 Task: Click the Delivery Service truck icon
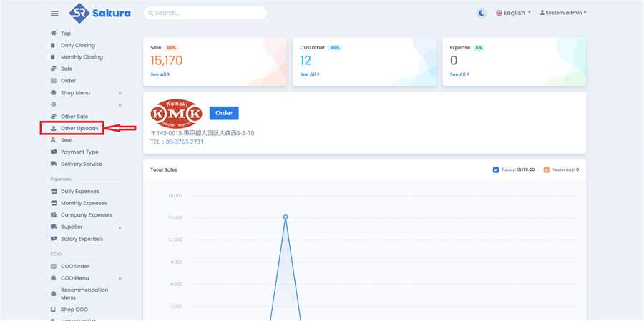(54, 164)
